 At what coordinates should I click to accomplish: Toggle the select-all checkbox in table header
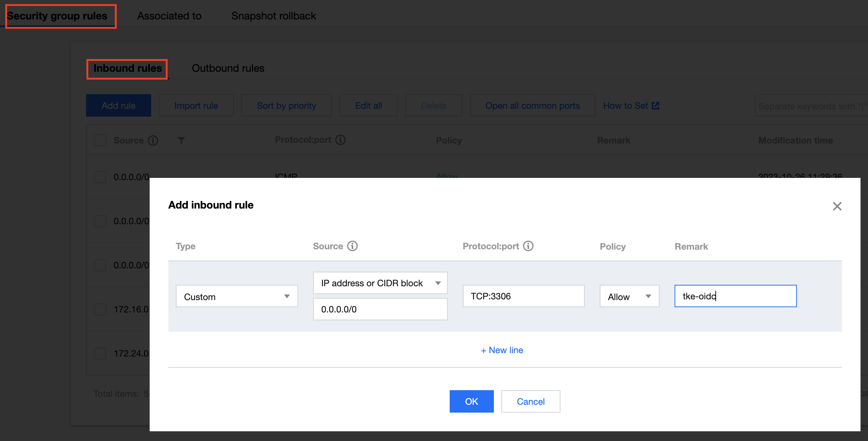coord(100,141)
